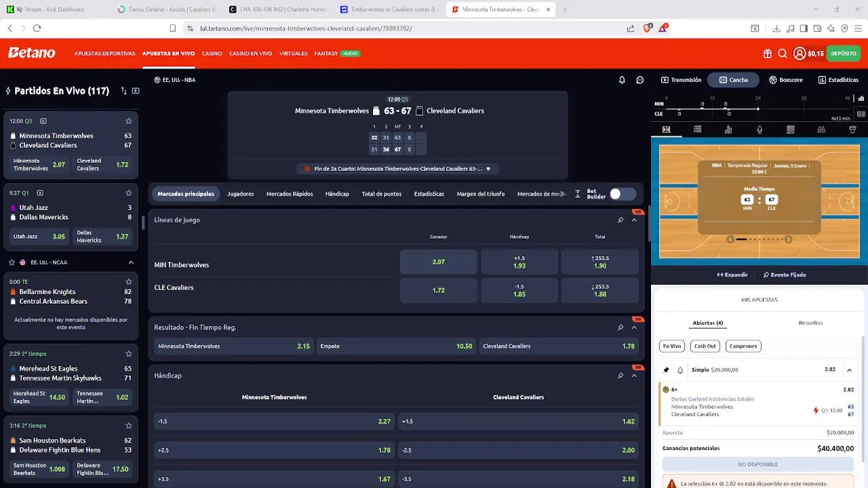Screen dimensions: 868x488
Task: Open Casino en Vivo in top menu
Action: pos(250,54)
